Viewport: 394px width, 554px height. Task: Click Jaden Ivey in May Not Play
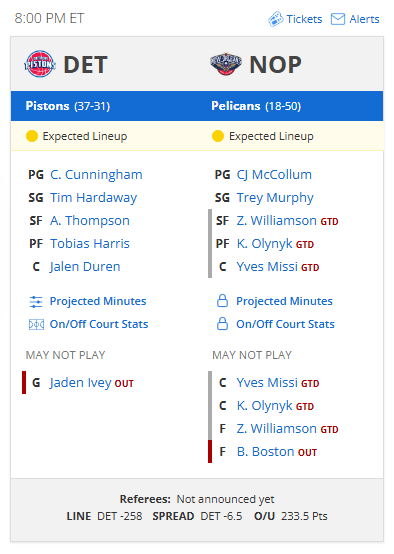click(81, 383)
